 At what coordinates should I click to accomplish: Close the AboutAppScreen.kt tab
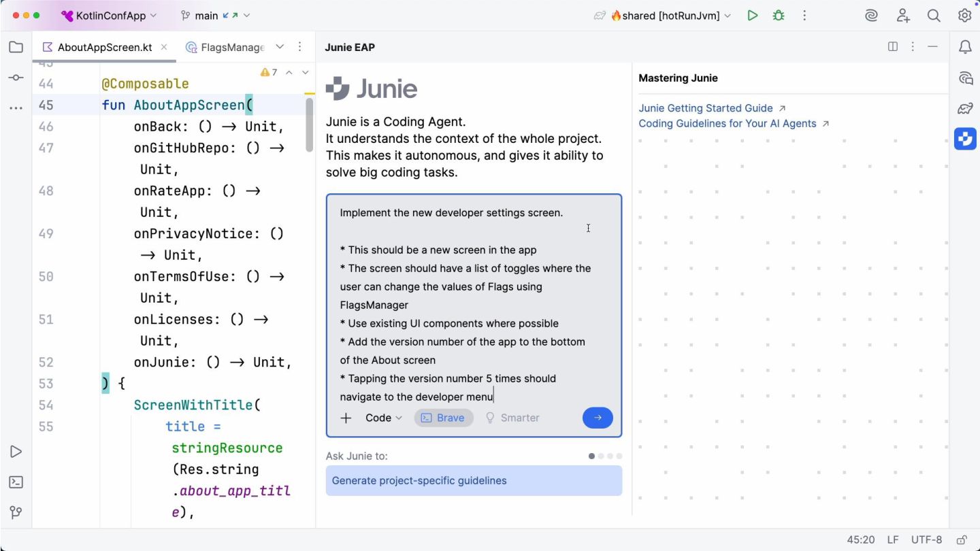[164, 47]
